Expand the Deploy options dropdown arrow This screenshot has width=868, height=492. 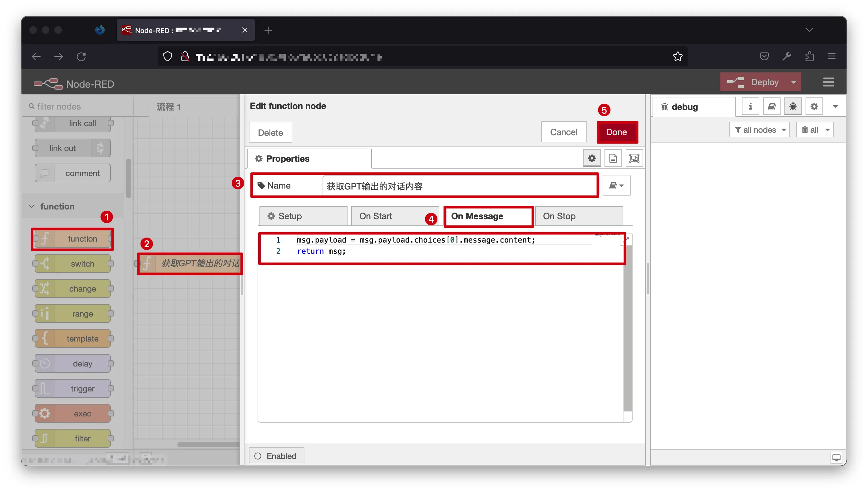click(x=793, y=82)
